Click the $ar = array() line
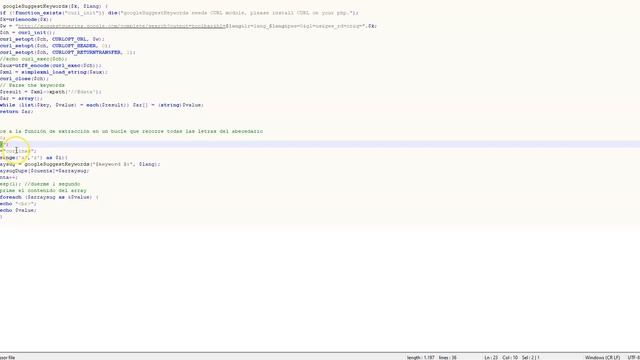 pyautogui.click(x=22, y=98)
